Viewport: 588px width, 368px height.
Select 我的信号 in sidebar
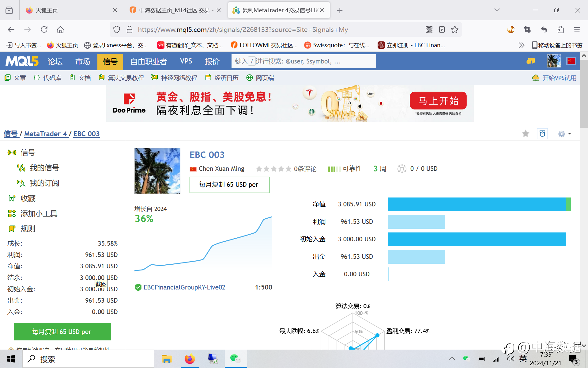[38, 168]
